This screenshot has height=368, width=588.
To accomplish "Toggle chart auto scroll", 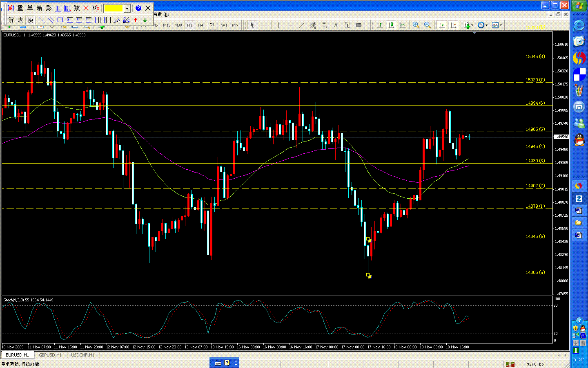I will tap(442, 25).
